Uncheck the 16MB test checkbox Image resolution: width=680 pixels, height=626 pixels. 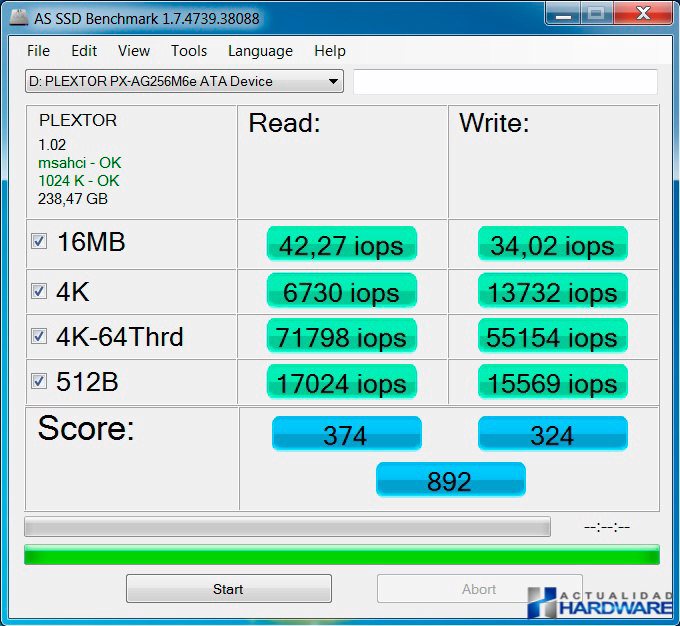click(x=39, y=242)
